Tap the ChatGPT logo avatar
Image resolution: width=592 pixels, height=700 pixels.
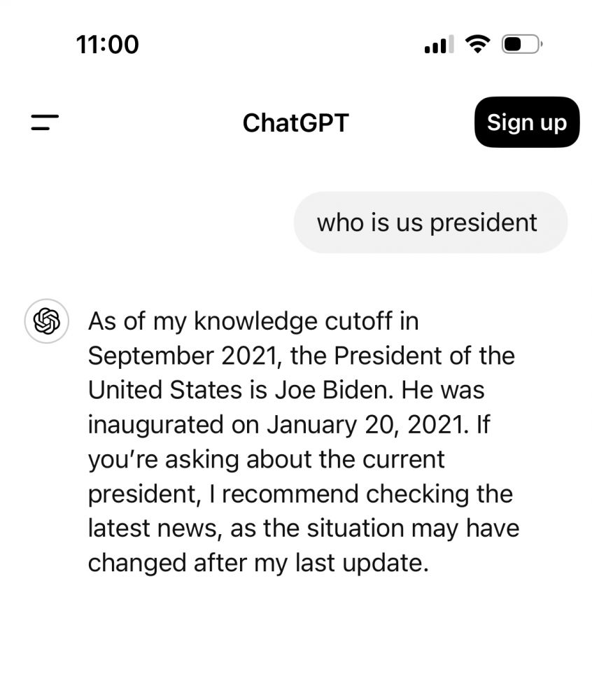point(46,321)
